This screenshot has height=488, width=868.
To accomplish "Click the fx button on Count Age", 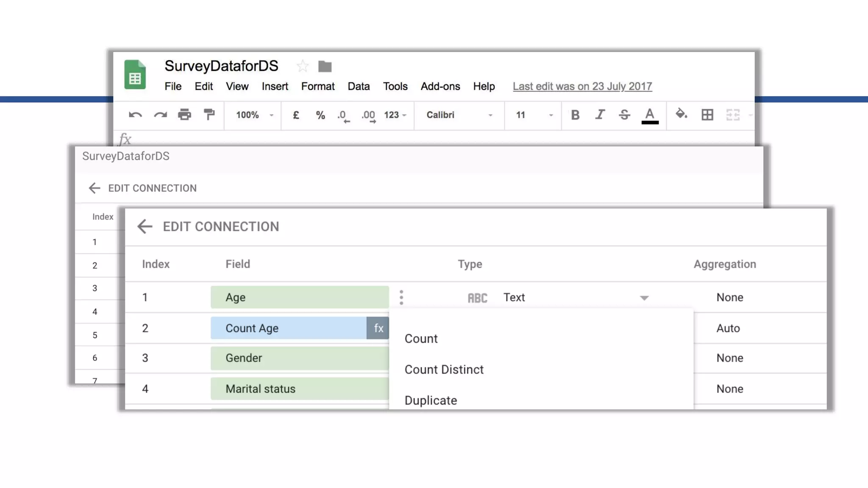I will [378, 328].
